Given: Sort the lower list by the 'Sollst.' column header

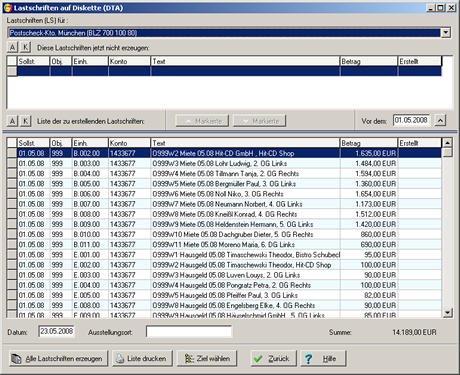Looking at the screenshot, I should pyautogui.click(x=33, y=143).
